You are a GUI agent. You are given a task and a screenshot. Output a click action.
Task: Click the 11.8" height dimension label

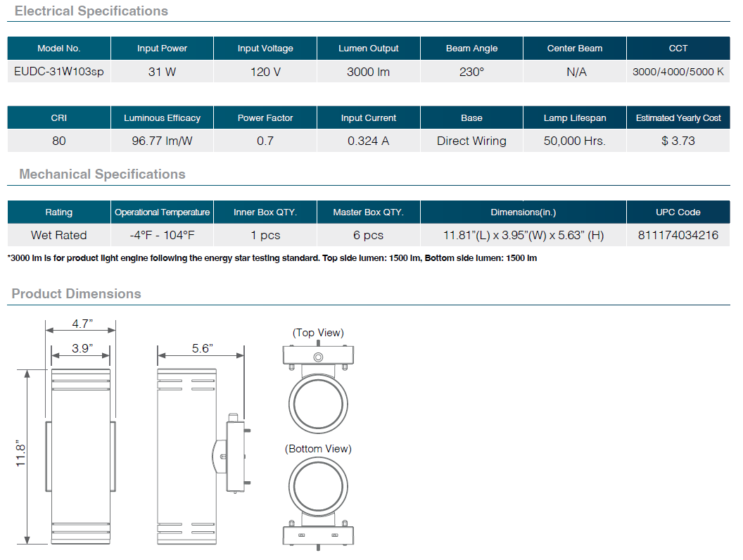[20, 455]
